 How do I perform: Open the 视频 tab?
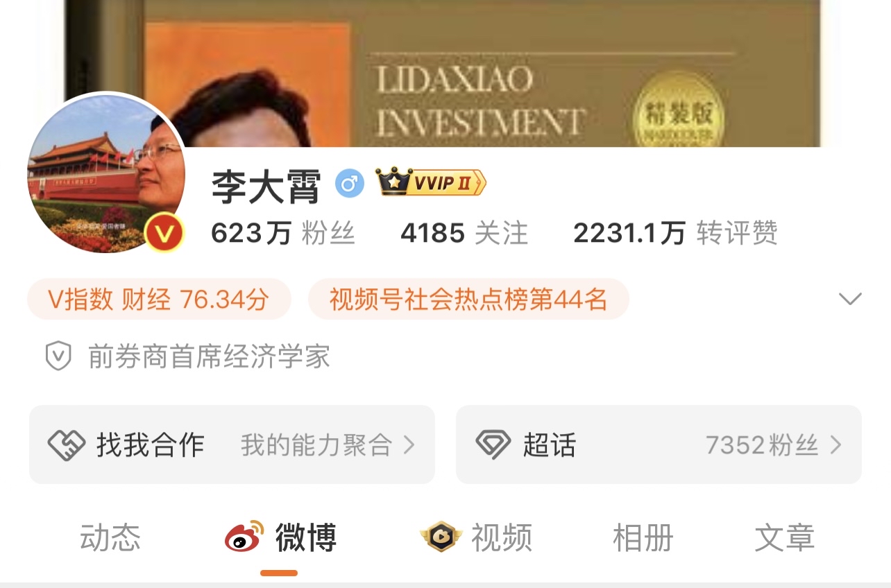pos(502,537)
